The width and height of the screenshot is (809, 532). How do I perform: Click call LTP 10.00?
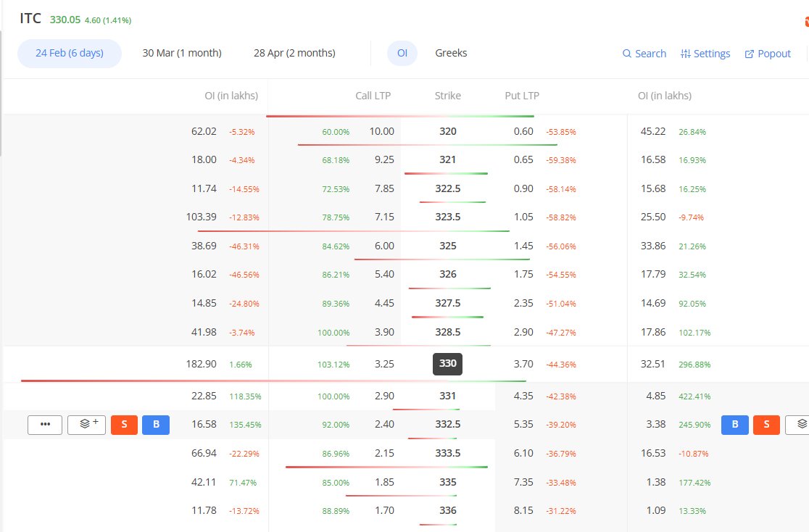tap(382, 132)
